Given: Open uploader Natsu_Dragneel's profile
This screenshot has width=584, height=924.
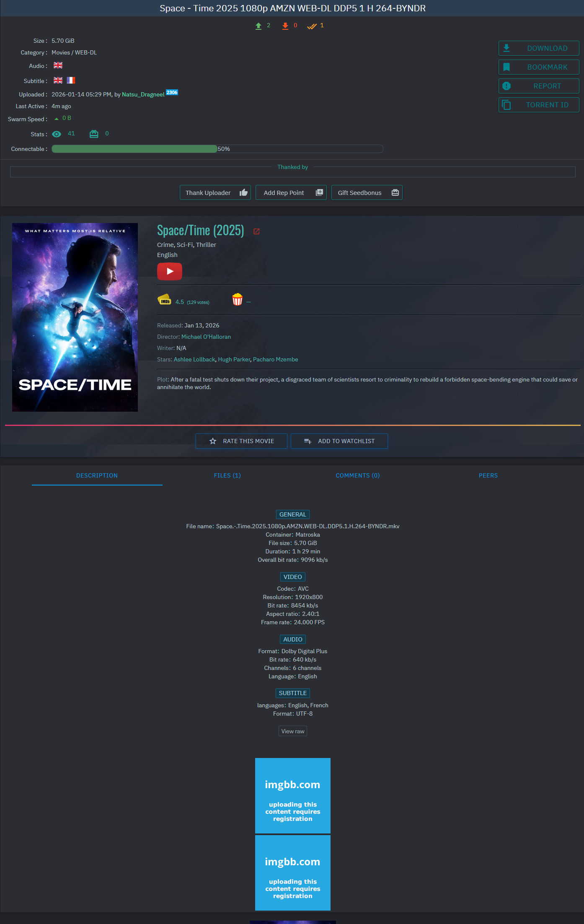Looking at the screenshot, I should (143, 94).
